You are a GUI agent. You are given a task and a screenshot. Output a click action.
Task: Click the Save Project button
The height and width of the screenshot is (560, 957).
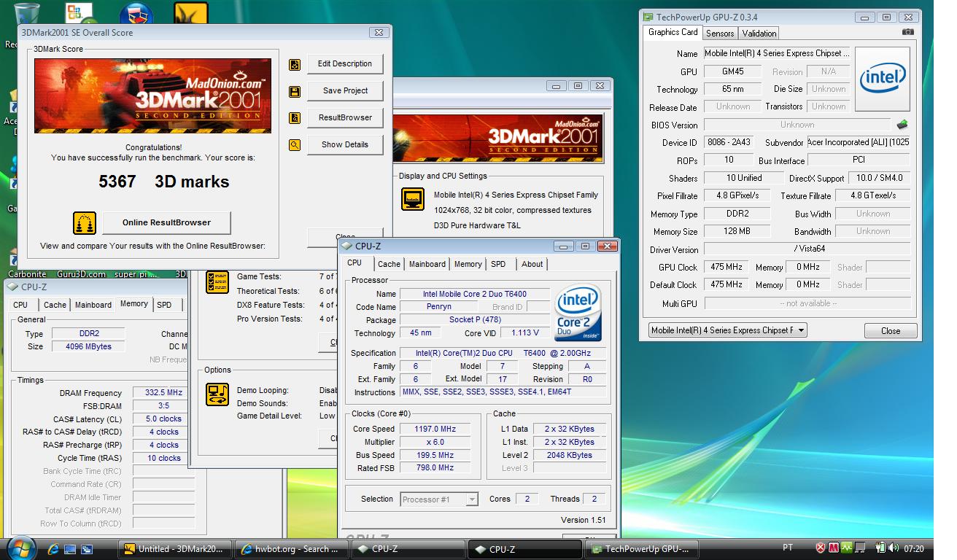345,91
